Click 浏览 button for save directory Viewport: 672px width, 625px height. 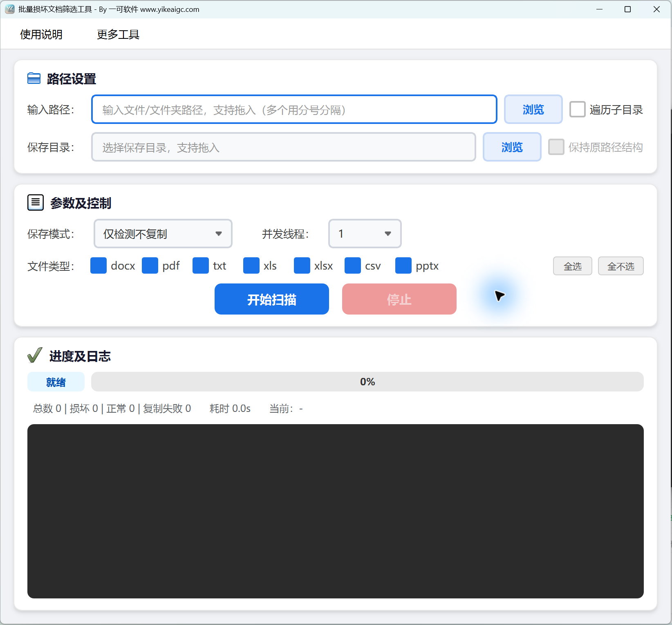point(512,147)
